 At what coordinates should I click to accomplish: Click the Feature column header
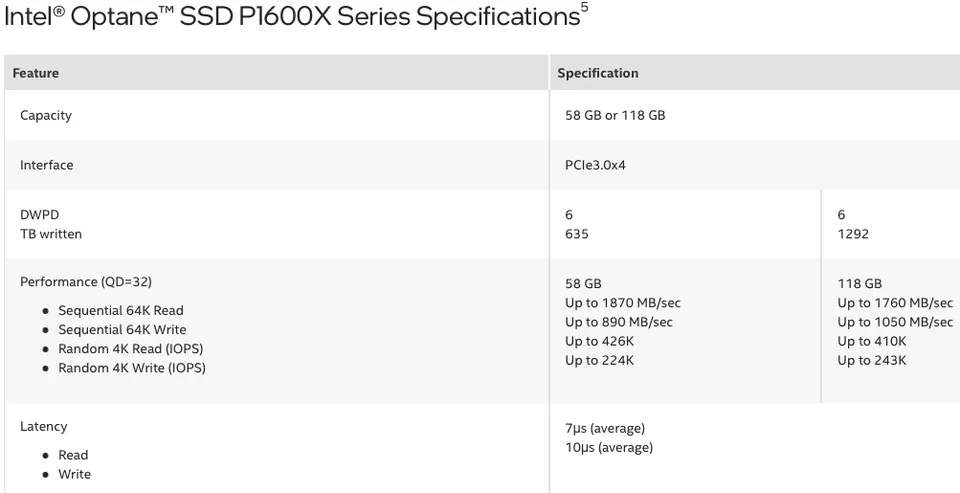[36, 73]
